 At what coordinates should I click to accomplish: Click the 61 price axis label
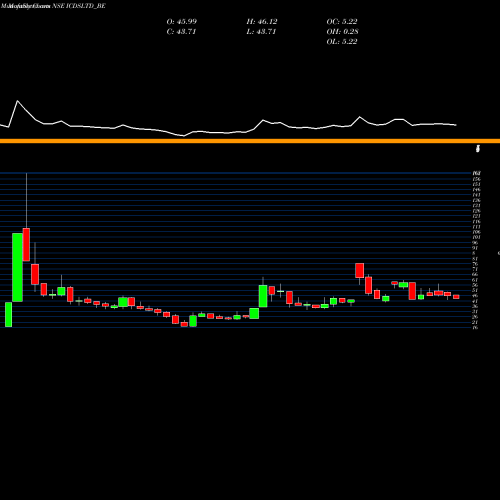pos(475,280)
